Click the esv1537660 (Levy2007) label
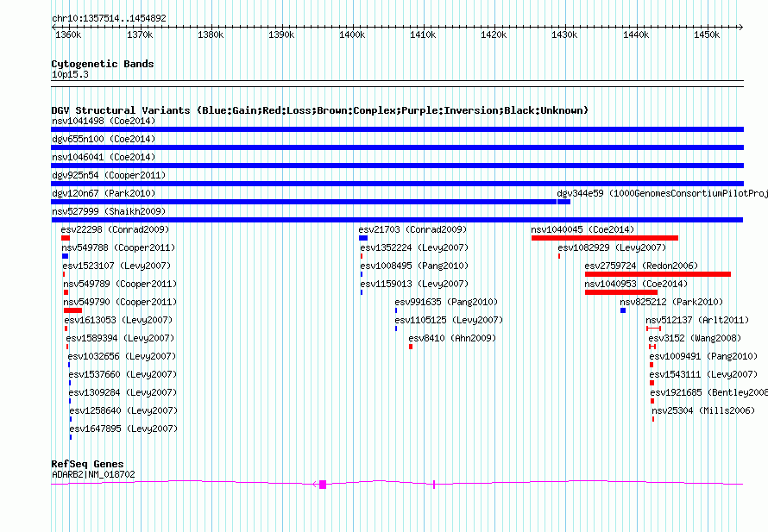This screenshot has height=532, width=768. [123, 374]
